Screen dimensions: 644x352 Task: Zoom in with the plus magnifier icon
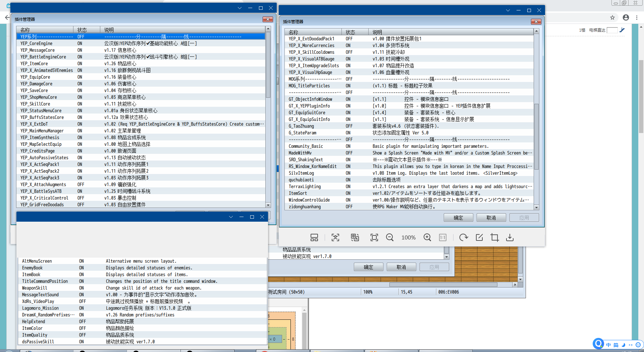pyautogui.click(x=427, y=237)
